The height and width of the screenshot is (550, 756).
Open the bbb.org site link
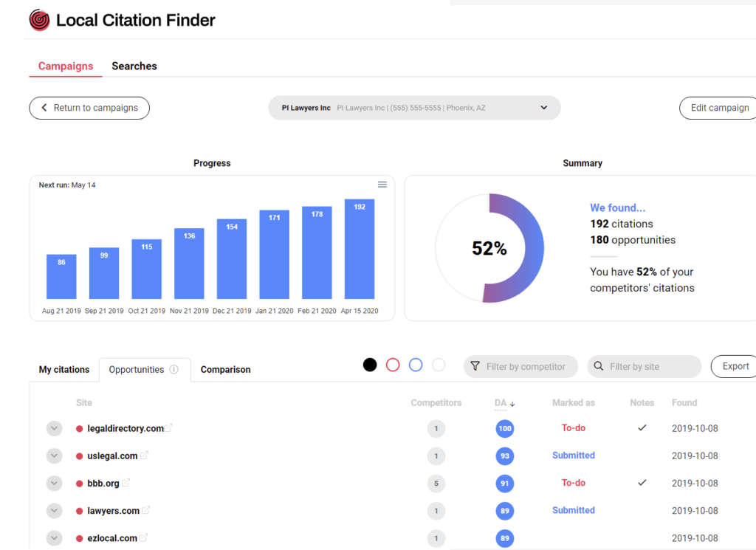point(103,484)
